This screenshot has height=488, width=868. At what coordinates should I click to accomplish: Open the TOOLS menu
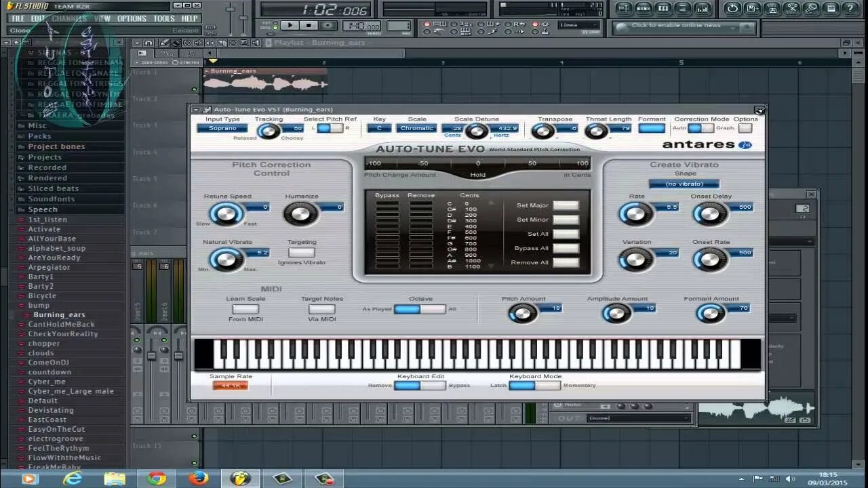tap(163, 18)
